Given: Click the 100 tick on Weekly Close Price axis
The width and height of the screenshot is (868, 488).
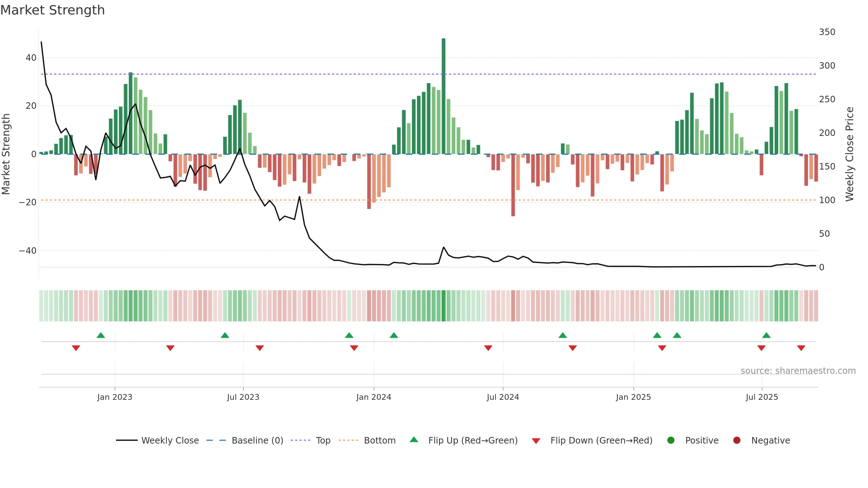Looking at the screenshot, I should click(x=827, y=200).
